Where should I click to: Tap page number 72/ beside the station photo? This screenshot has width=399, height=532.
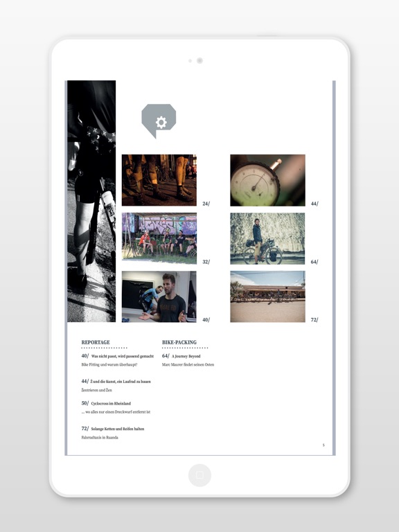click(314, 319)
